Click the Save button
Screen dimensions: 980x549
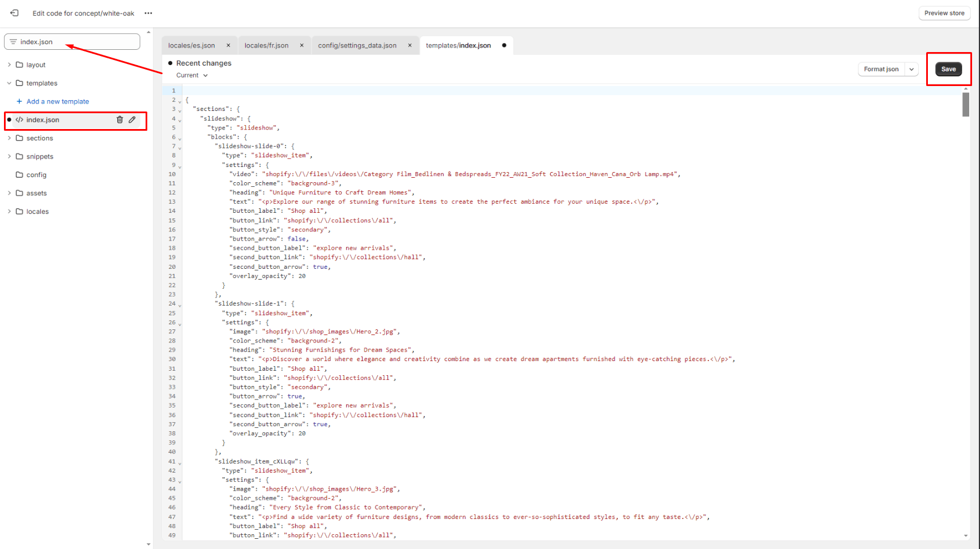[948, 69]
